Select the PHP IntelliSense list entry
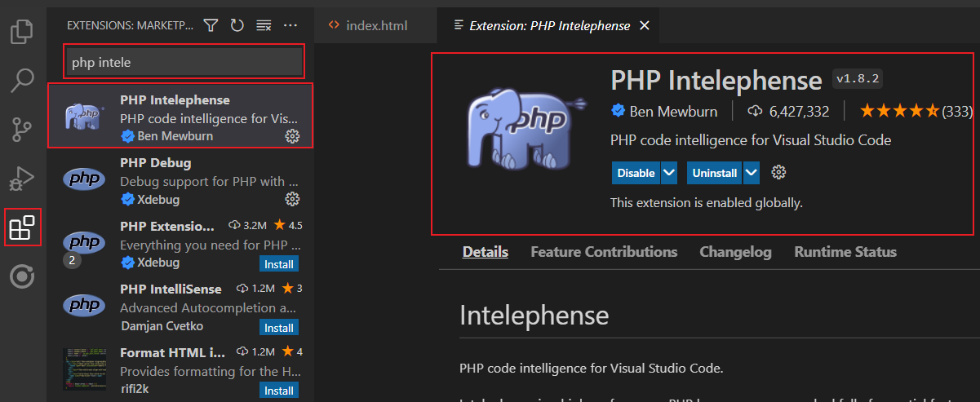 coord(180,306)
